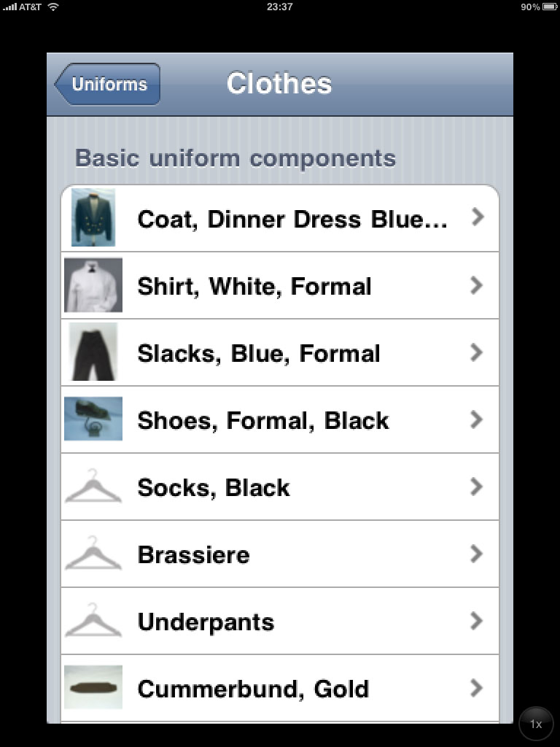Tap the battery indicator in status bar
This screenshot has height=747, width=560.
(549, 7)
